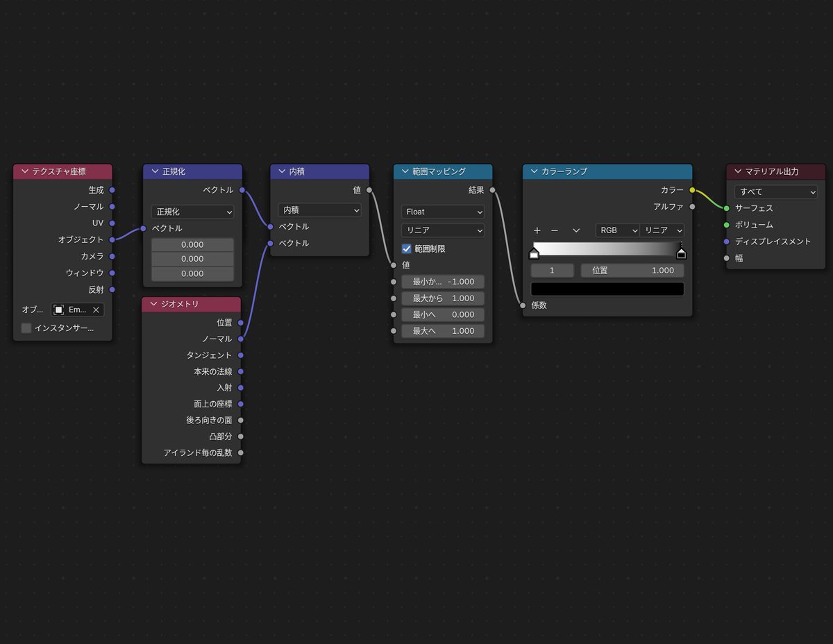Click the カメラ output socket
This screenshot has width=833, height=644.
pyautogui.click(x=112, y=256)
